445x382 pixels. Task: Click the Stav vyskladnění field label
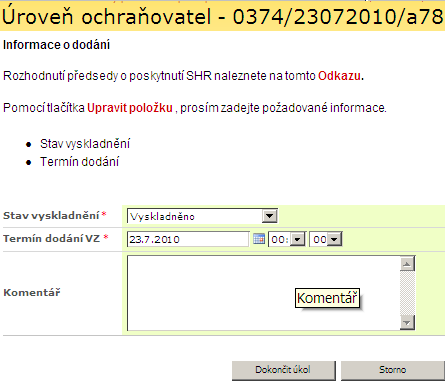click(51, 216)
